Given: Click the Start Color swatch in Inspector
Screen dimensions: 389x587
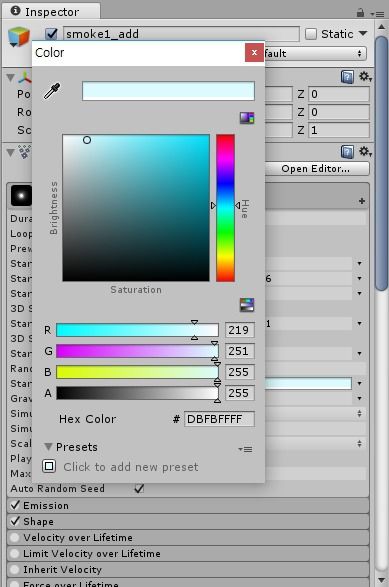Looking at the screenshot, I should point(308,383).
